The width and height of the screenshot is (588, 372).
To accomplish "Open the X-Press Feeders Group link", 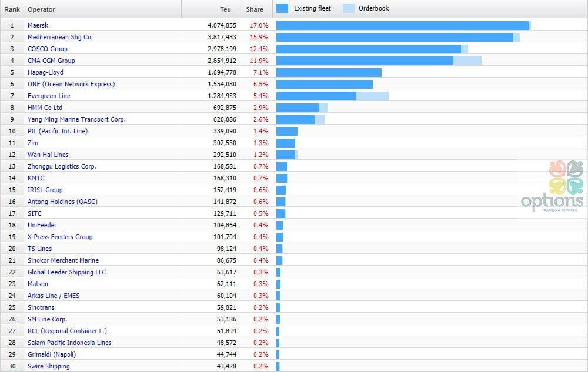I will [x=60, y=237].
